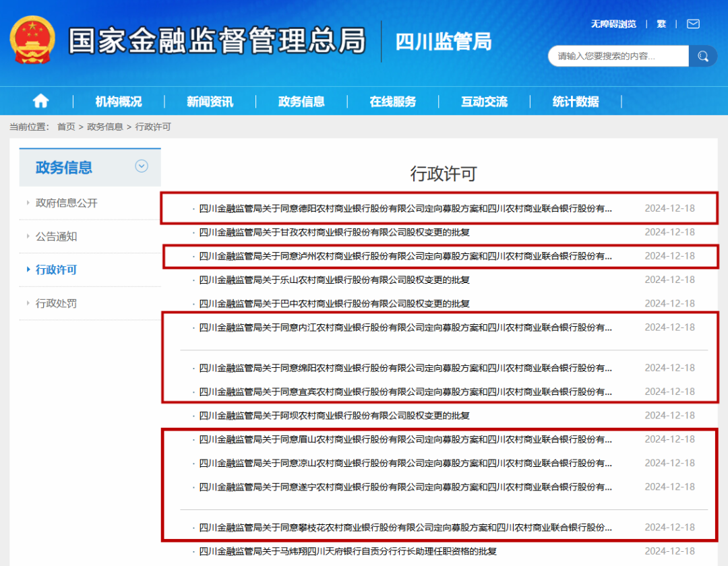
Task: Click 行政许可 in the breadcrumb trail
Action: pyautogui.click(x=153, y=127)
